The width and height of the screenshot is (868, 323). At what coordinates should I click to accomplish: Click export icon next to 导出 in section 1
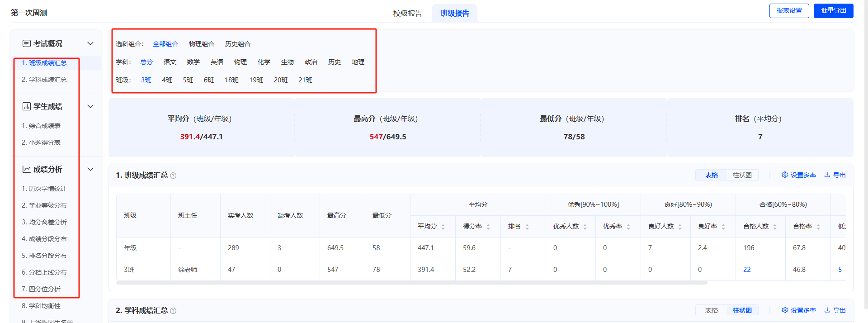827,175
